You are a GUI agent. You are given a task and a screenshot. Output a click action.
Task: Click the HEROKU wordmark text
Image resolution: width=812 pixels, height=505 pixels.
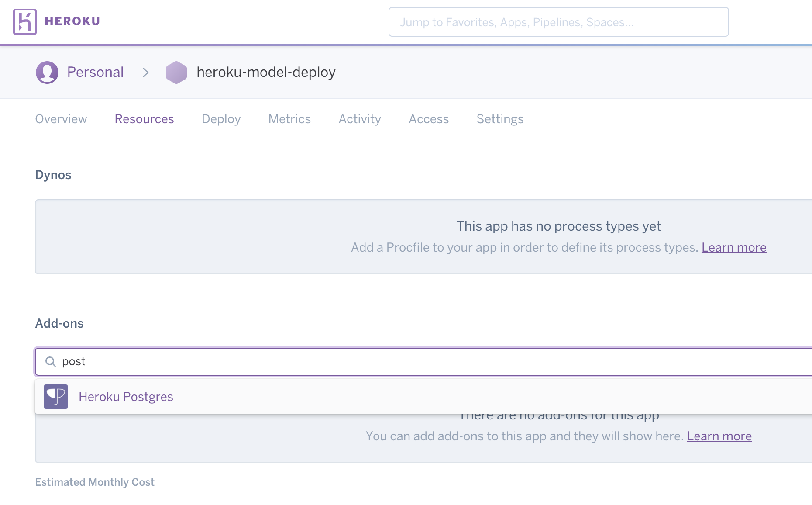coord(72,21)
